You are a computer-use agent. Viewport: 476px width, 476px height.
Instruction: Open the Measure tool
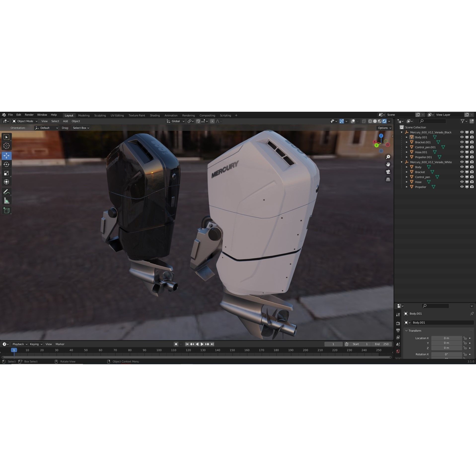pos(6,200)
